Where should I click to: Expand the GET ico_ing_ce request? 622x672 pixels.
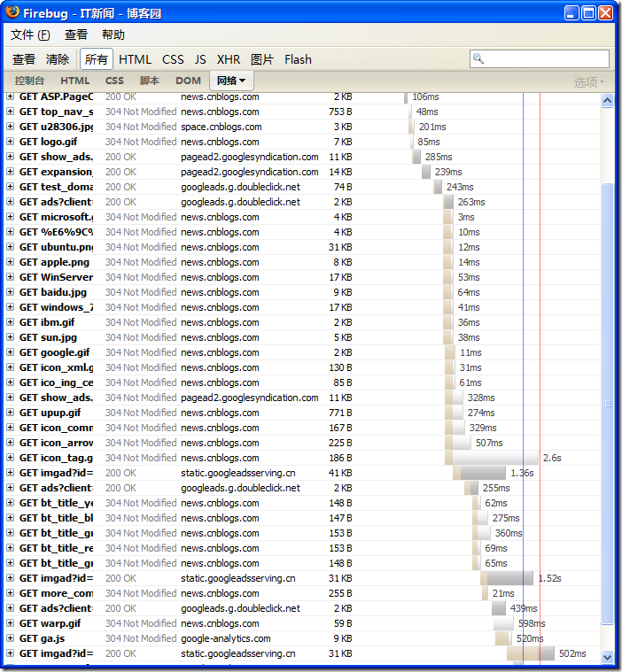point(10,382)
